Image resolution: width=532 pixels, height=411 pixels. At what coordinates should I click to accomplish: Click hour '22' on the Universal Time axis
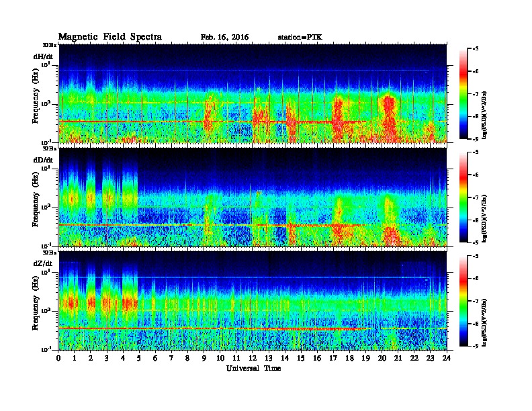414,358
